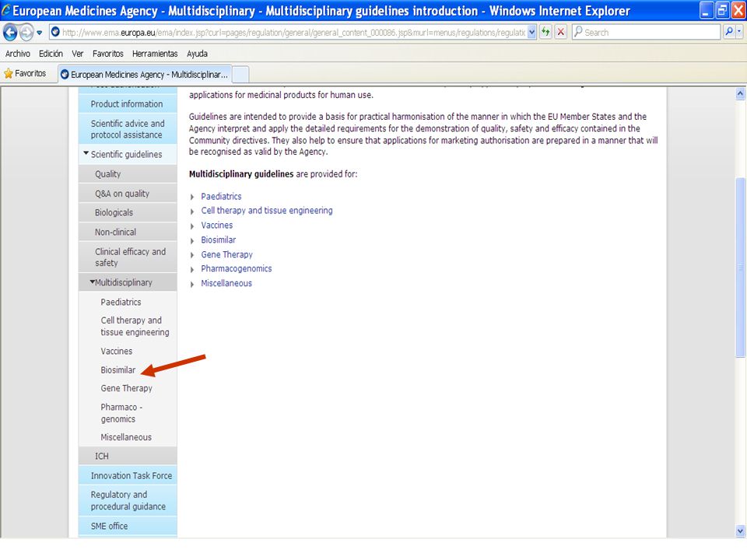Click Cell therapy and tissue engineering content link
The width and height of the screenshot is (747, 560).
click(x=267, y=211)
